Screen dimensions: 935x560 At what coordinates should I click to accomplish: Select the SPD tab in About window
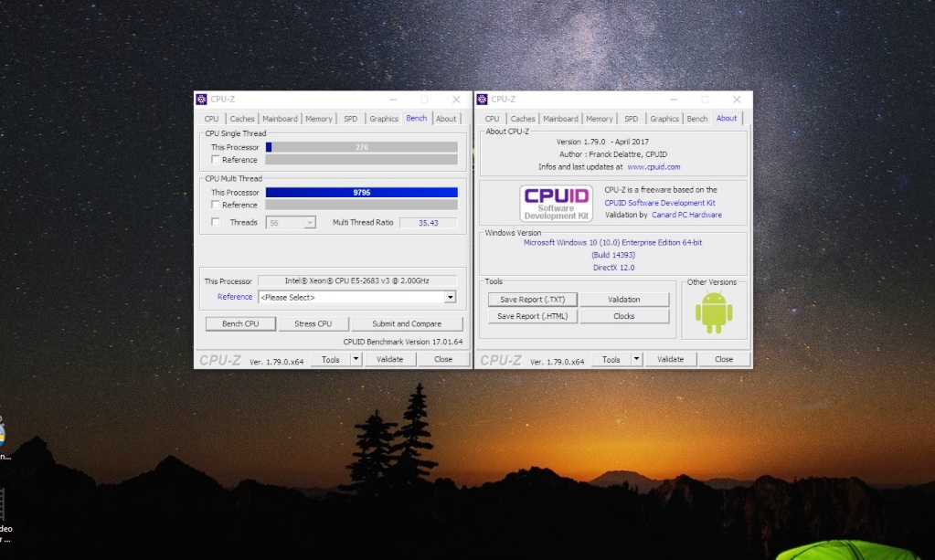point(631,119)
